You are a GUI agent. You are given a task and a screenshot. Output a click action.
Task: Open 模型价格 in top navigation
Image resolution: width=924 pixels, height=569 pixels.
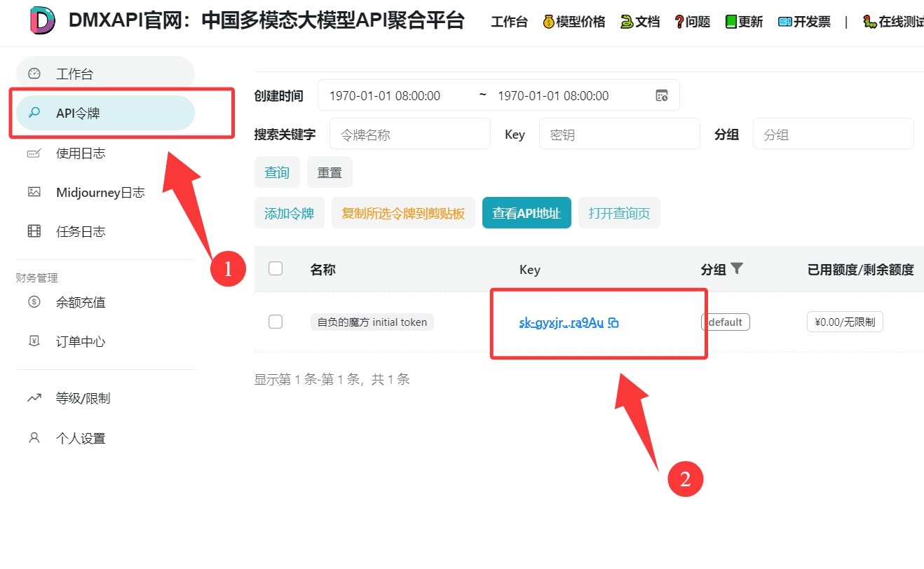pos(574,22)
